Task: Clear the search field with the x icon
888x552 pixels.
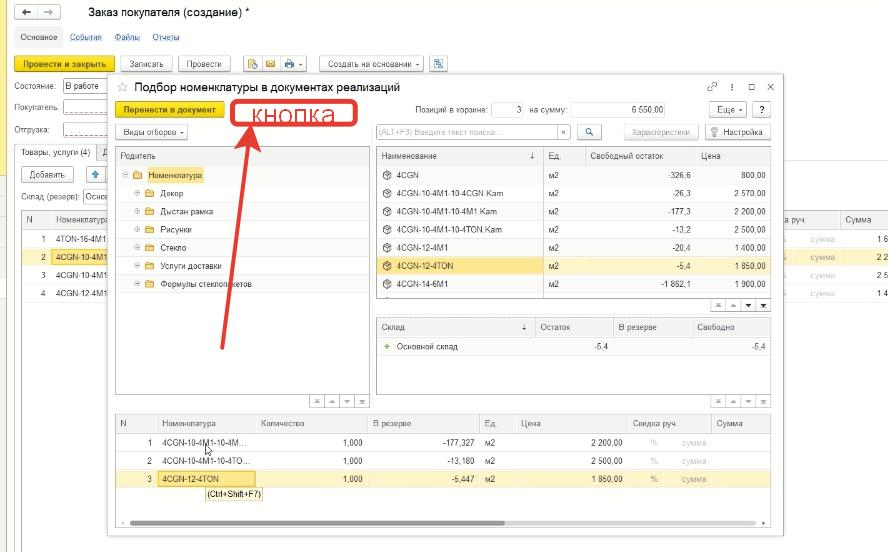Action: pyautogui.click(x=563, y=132)
